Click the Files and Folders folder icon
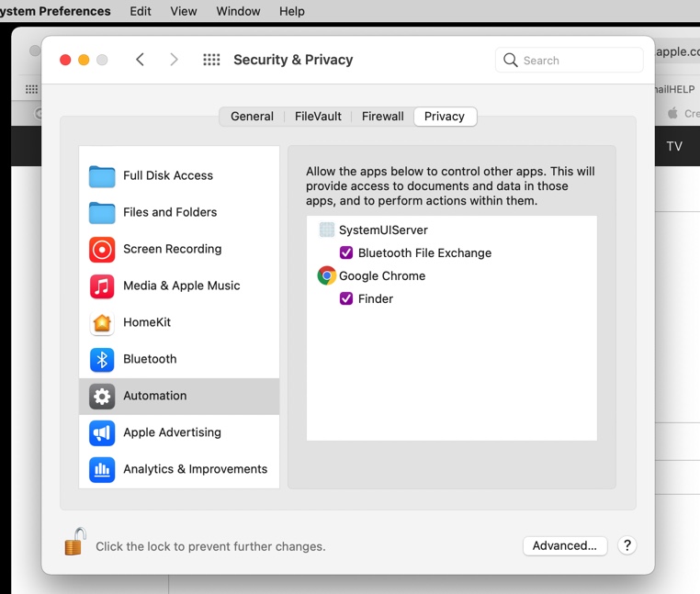The height and width of the screenshot is (594, 700). pyautogui.click(x=102, y=212)
